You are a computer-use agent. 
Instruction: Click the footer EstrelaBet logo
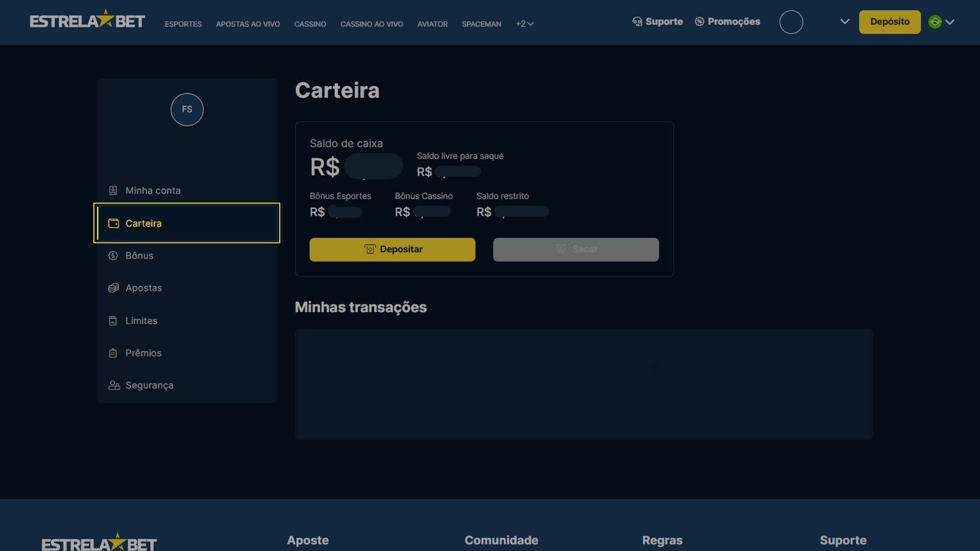pyautogui.click(x=99, y=542)
